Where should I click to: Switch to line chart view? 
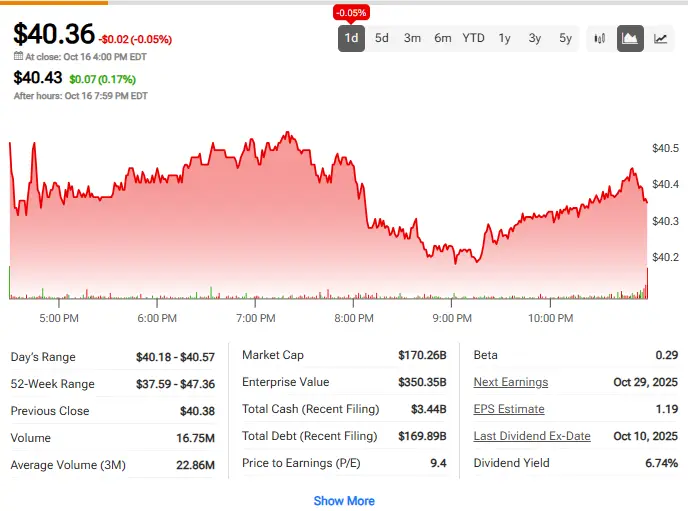point(660,39)
